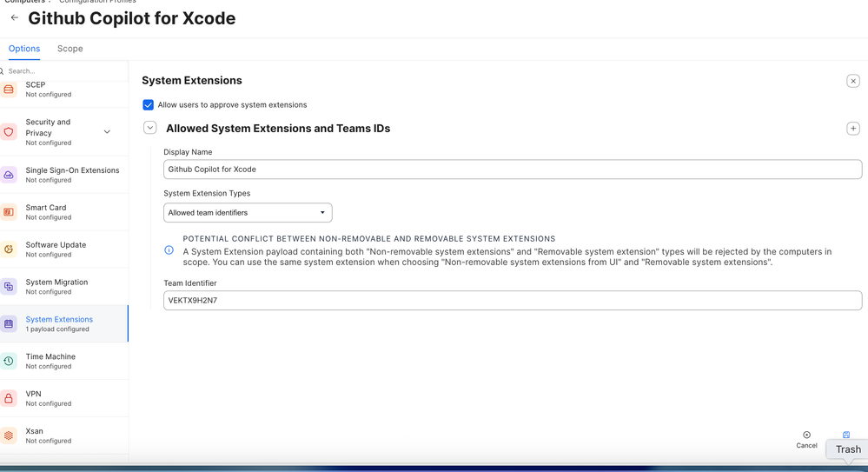Edit the Display Name field

pyautogui.click(x=513, y=169)
